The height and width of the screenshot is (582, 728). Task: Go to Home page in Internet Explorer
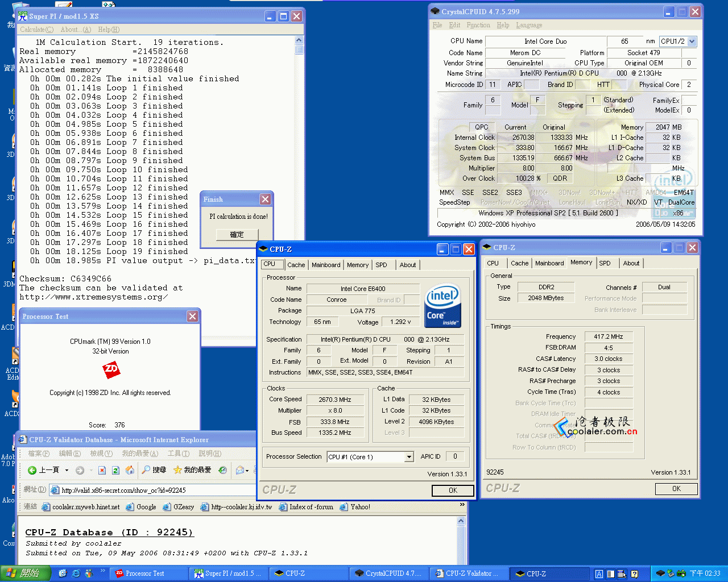[x=130, y=470]
